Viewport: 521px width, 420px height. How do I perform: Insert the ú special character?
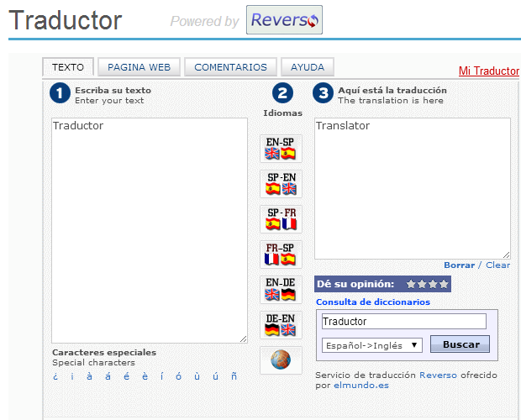pos(216,376)
